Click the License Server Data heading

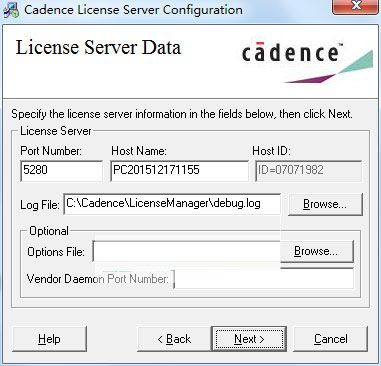coord(98,47)
